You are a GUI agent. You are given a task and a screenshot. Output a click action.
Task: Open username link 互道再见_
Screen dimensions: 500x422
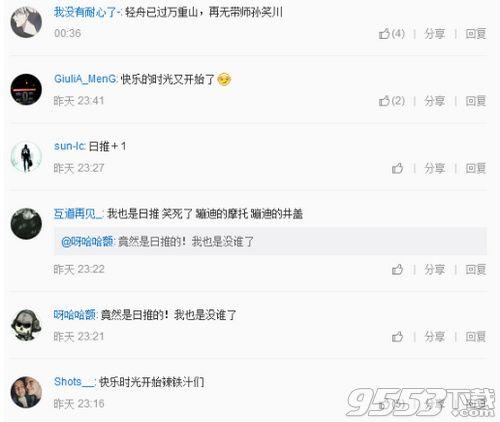78,214
